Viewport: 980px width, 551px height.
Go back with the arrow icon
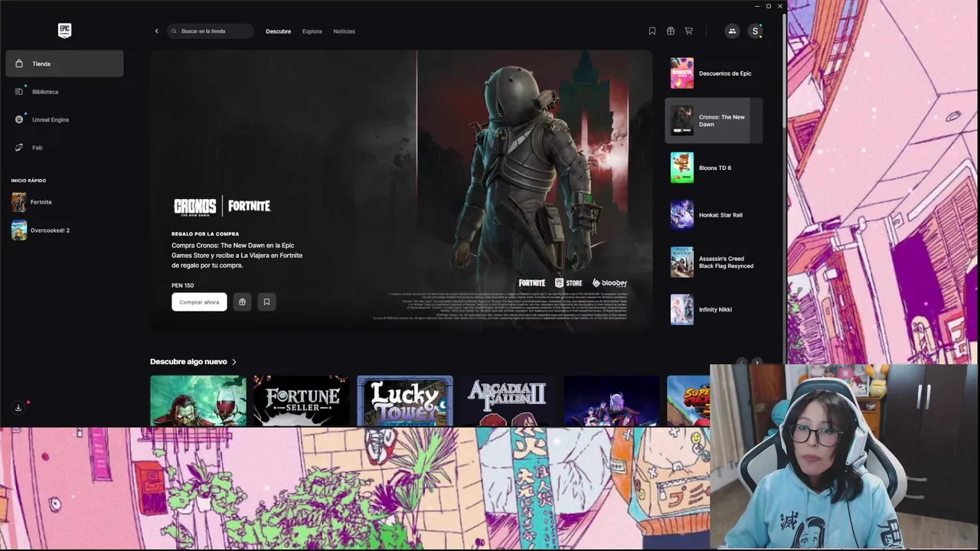pos(156,31)
